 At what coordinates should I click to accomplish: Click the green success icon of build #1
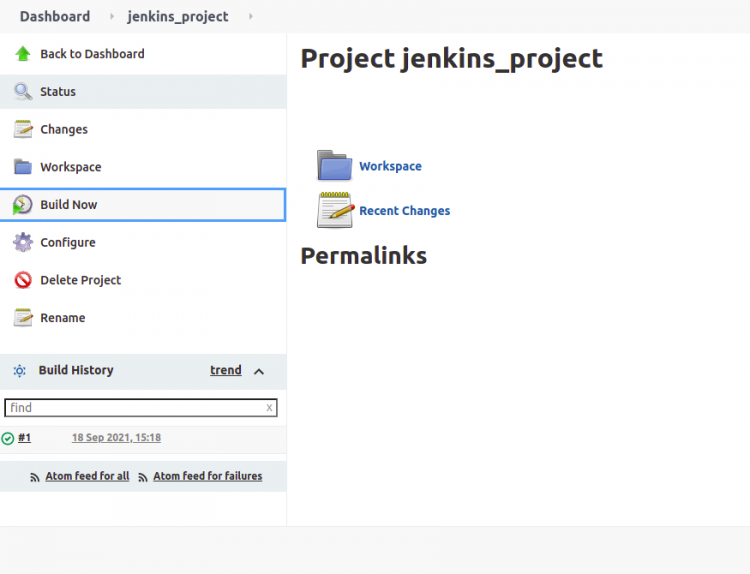click(8, 438)
